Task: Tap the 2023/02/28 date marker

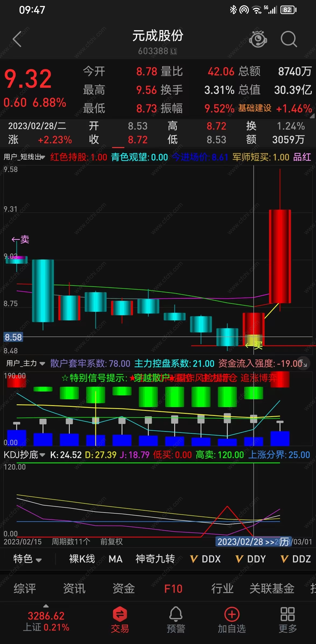Action: [253, 541]
